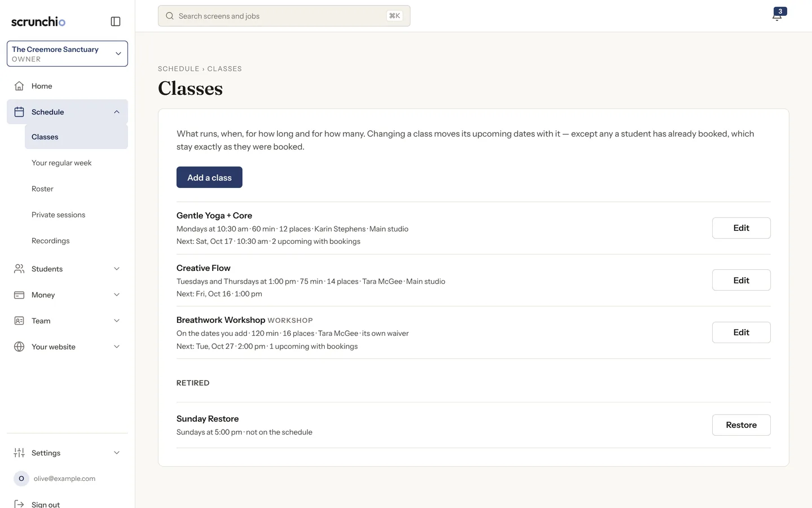Image resolution: width=812 pixels, height=508 pixels.
Task: Click the Add a class button
Action: click(x=209, y=177)
